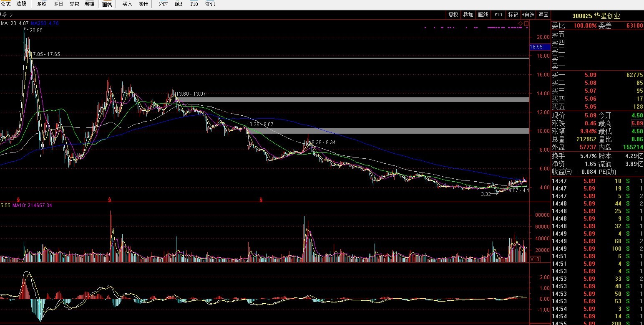This screenshot has width=644, height=325.
Task: Select the 买三 5.07 bid row
Action: 597,91
